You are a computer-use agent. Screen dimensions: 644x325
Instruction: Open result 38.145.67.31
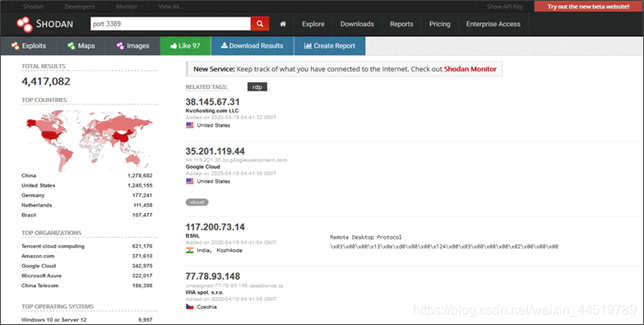click(212, 102)
